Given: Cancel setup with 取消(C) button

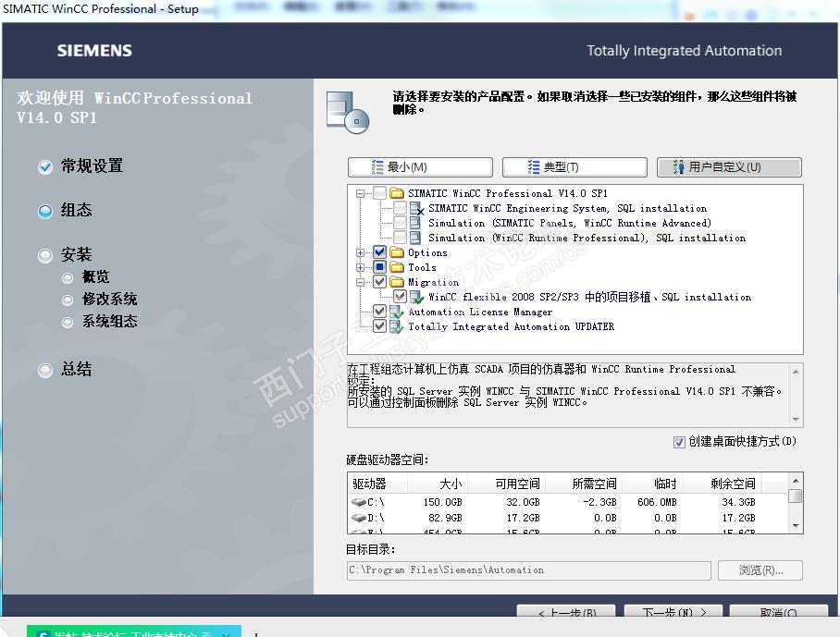Looking at the screenshot, I should pyautogui.click(x=778, y=611).
